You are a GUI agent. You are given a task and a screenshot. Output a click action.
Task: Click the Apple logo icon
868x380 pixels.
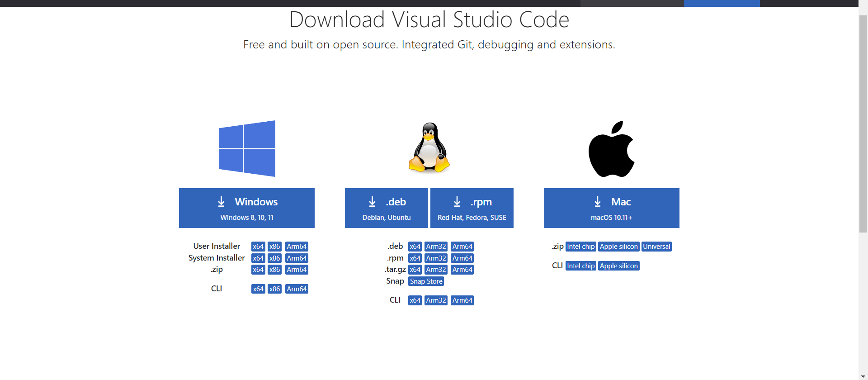pos(611,149)
